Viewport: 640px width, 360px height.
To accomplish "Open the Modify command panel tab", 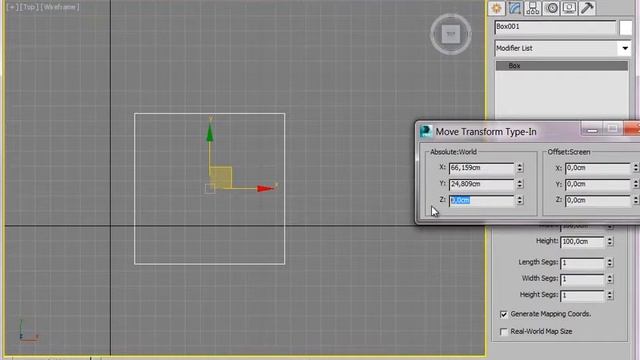I will pos(515,8).
